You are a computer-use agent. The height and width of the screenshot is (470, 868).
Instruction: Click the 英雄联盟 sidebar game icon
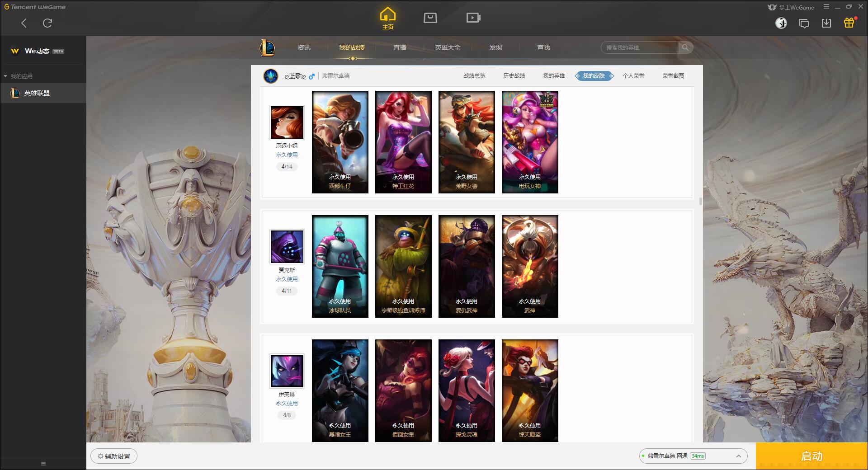tap(15, 93)
